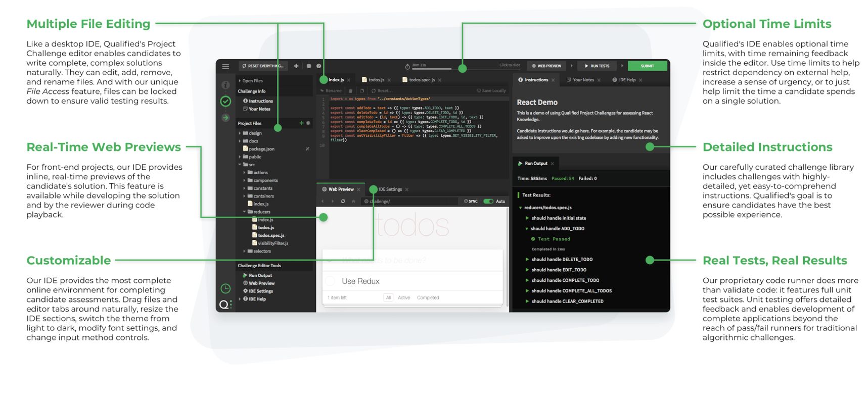Image resolution: width=868 pixels, height=404 pixels.
Task: Select the All todo filter
Action: (x=388, y=298)
